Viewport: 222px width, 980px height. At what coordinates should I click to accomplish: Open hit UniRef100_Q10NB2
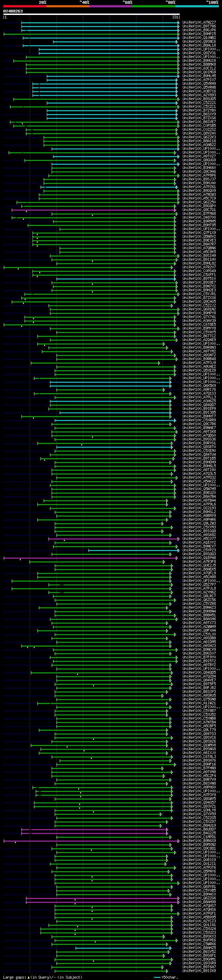(x=199, y=38)
